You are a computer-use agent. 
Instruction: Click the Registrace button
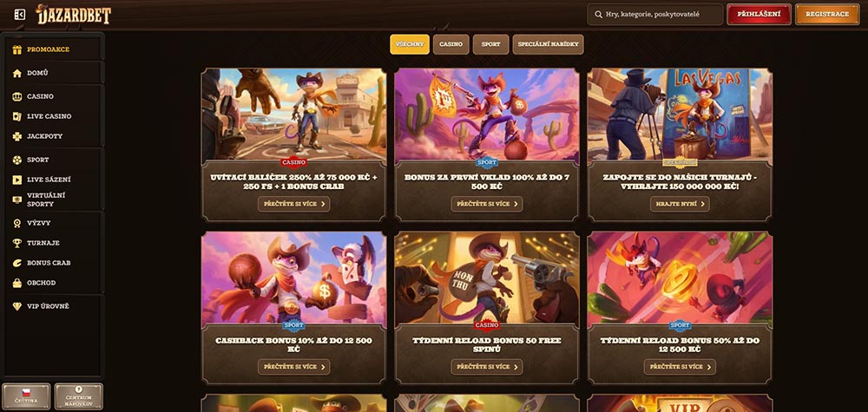click(x=827, y=15)
